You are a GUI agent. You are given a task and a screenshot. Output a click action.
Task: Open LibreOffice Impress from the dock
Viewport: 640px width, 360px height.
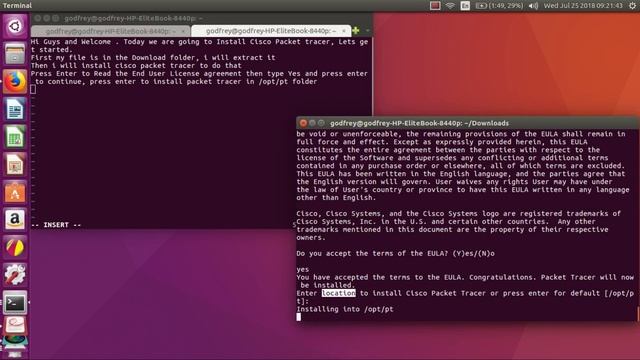pos(15,164)
